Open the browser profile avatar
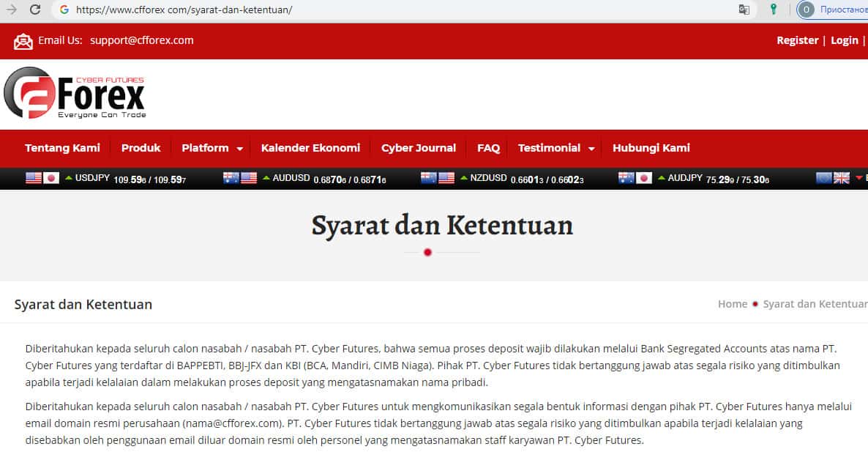This screenshot has height=471, width=868. 806,10
